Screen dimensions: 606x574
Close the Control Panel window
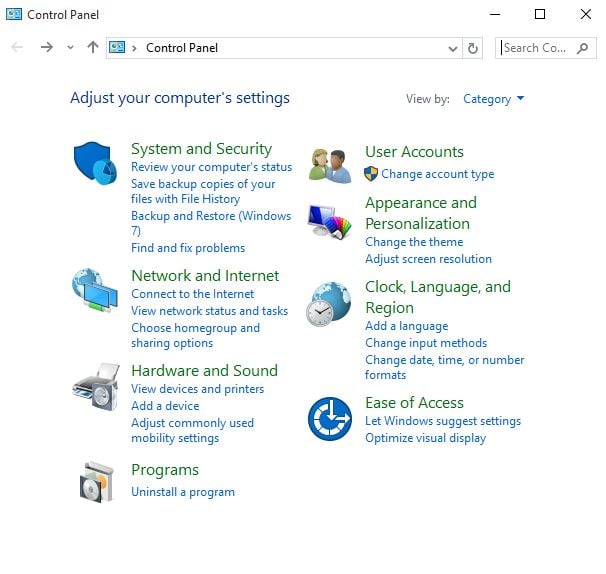click(x=586, y=15)
